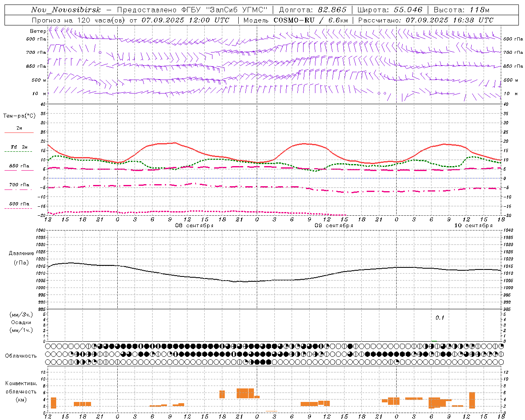
Task: Click the Давление pressure panel label
Action: click(21, 253)
